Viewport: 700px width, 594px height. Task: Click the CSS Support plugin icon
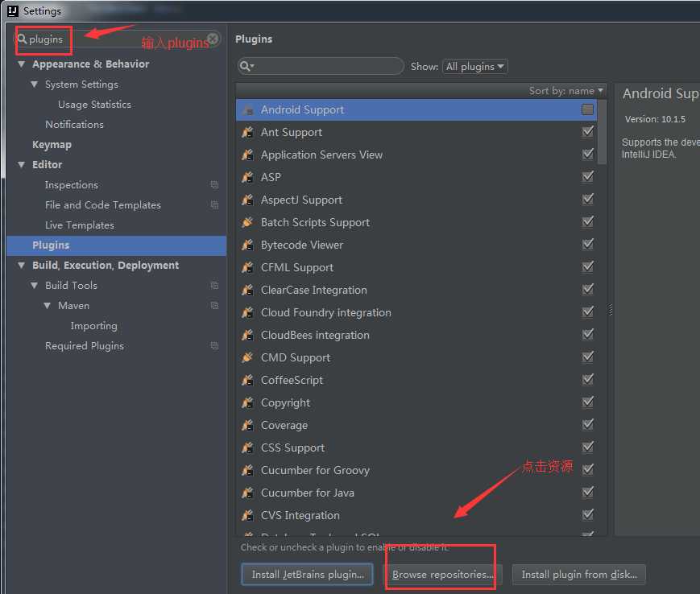[x=247, y=448]
